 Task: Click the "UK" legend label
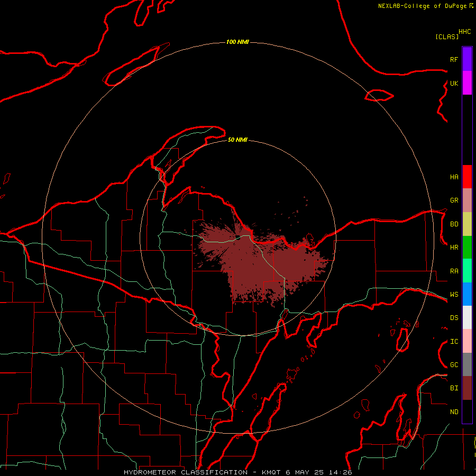coord(454,83)
